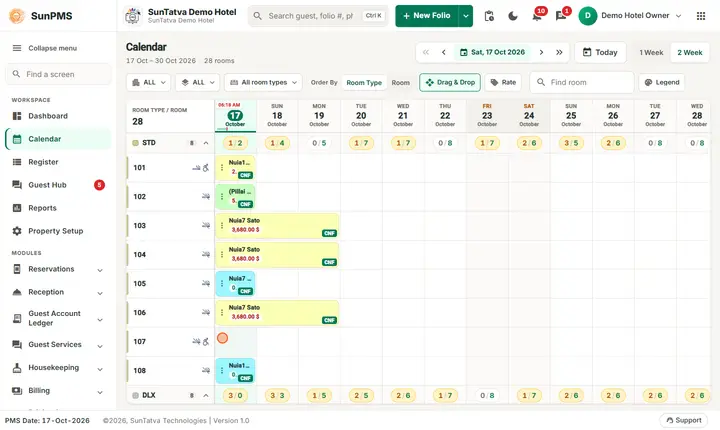Expand the Guest Account Ledger module

point(58,318)
